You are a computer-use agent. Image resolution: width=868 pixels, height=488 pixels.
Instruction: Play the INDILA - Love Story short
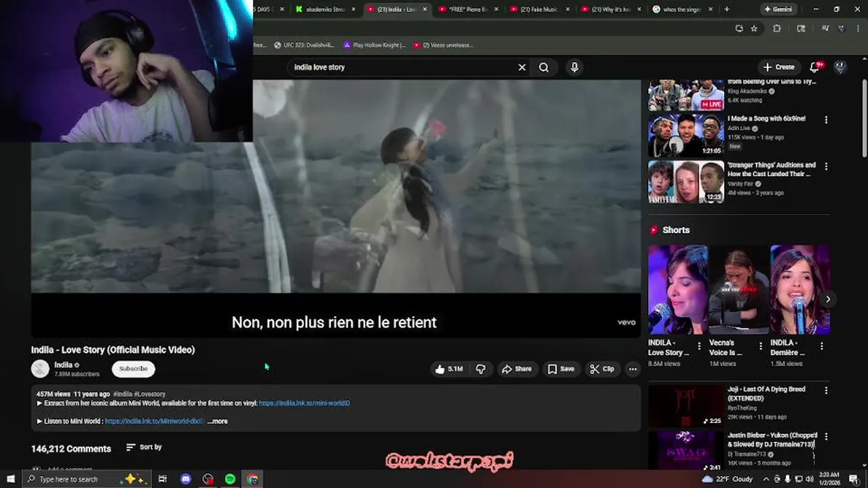point(678,290)
